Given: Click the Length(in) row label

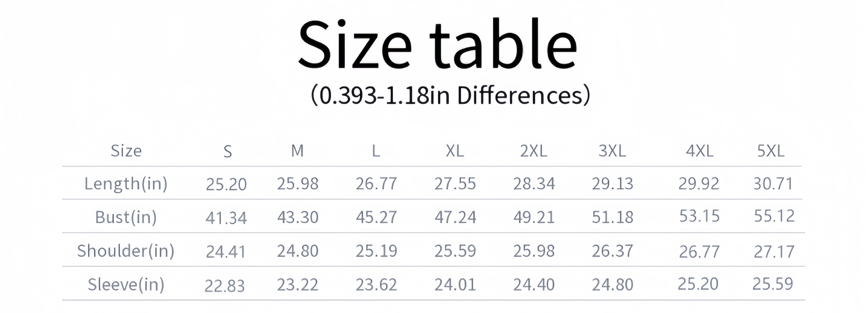Looking at the screenshot, I should (126, 184).
